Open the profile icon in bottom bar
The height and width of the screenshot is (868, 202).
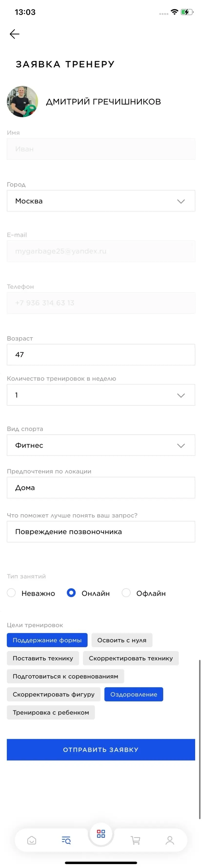pyautogui.click(x=170, y=840)
